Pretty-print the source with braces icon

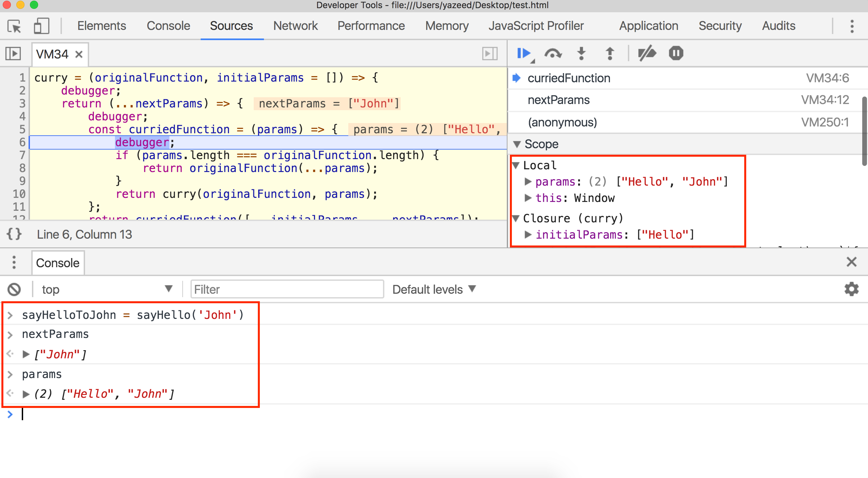pos(14,234)
